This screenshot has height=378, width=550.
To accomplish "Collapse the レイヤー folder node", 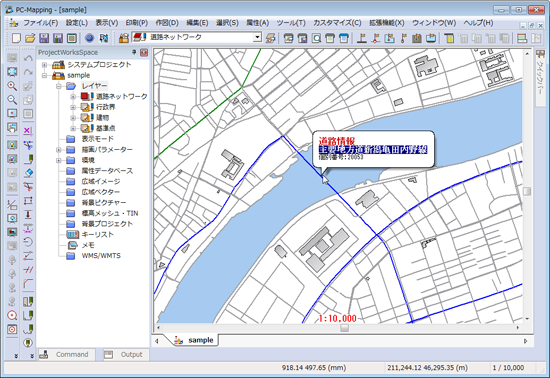I will pyautogui.click(x=59, y=86).
